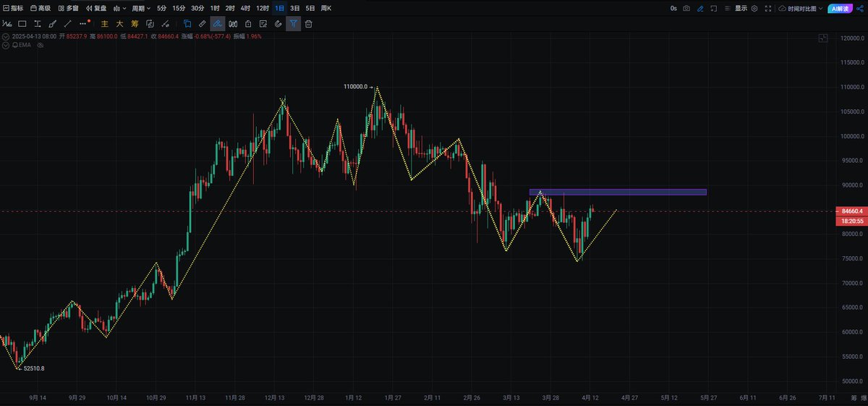Open the 高级 advanced menu

click(40, 8)
